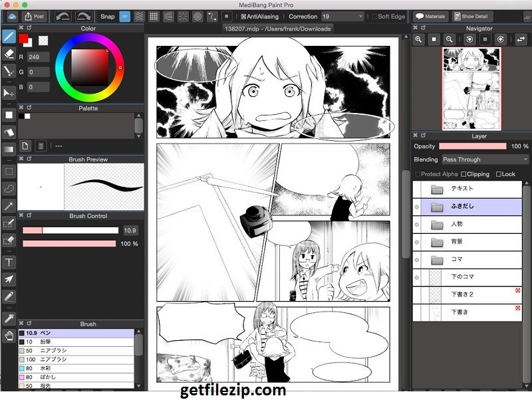Click the Redo arrow in the toolbar
Image resolution: width=532 pixels, height=400 pixels.
click(x=84, y=16)
